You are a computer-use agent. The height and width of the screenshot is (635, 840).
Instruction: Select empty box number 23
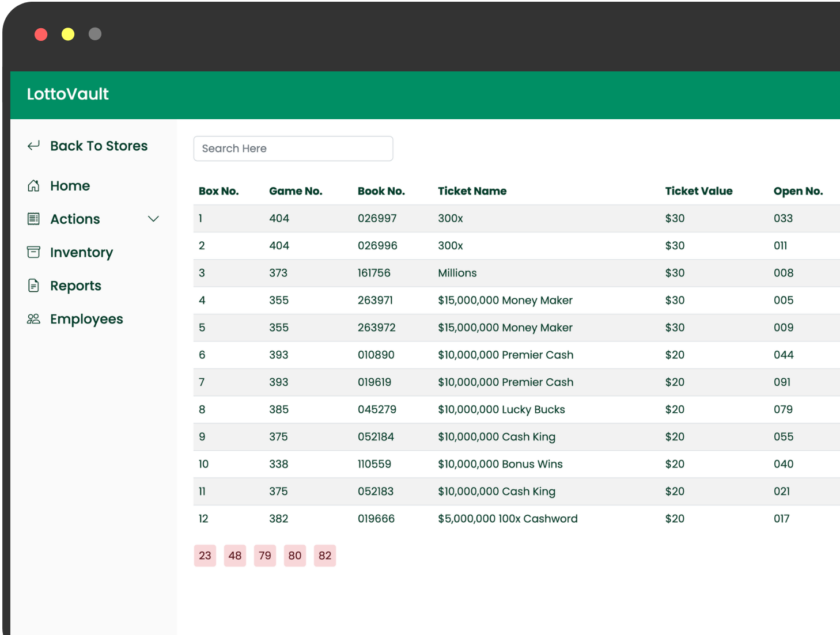(205, 556)
